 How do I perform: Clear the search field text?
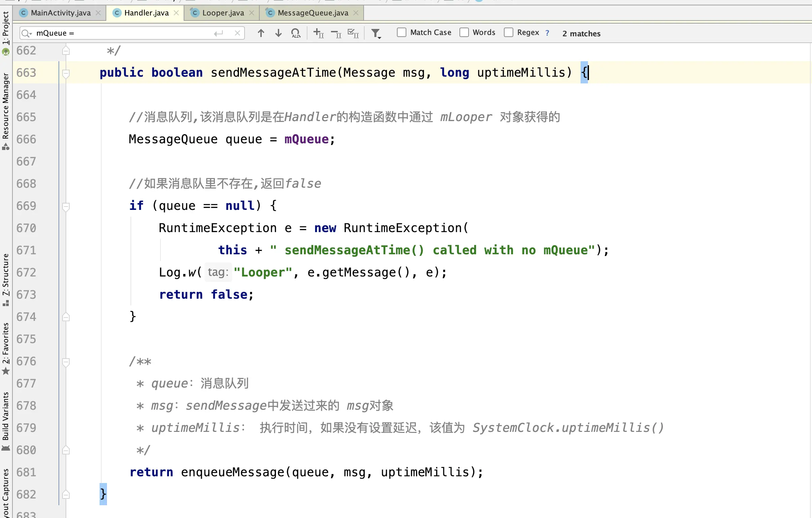[x=237, y=33]
